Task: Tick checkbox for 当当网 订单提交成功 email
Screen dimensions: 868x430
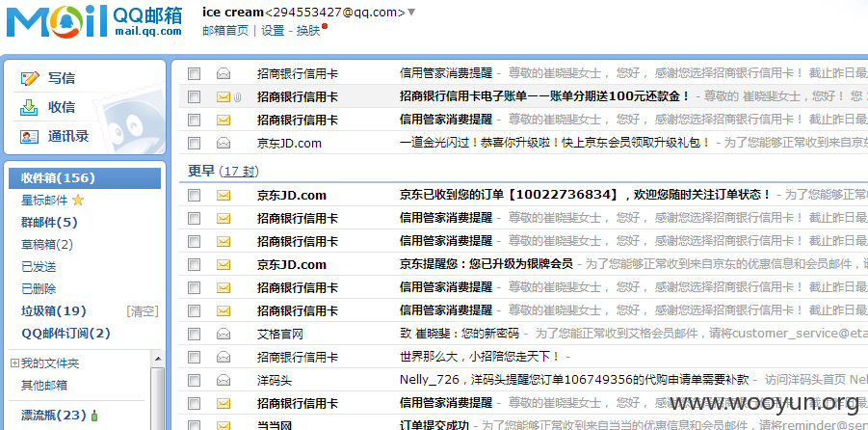Action: (194, 425)
